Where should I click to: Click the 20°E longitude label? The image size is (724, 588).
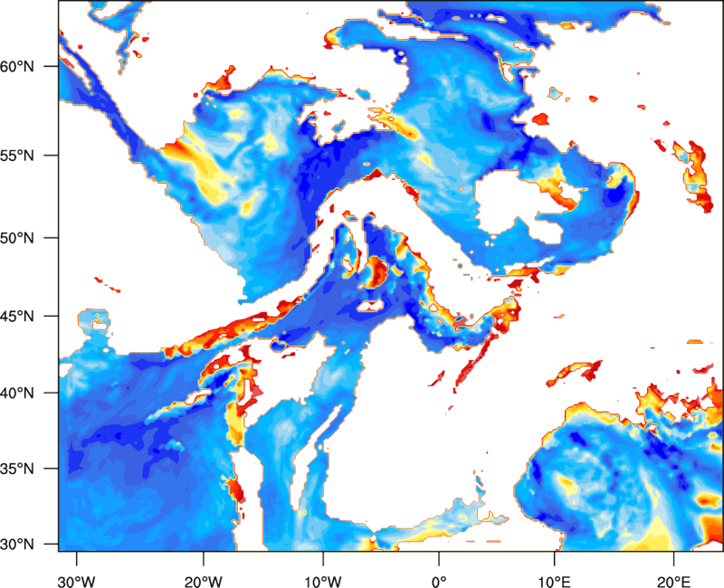click(673, 582)
